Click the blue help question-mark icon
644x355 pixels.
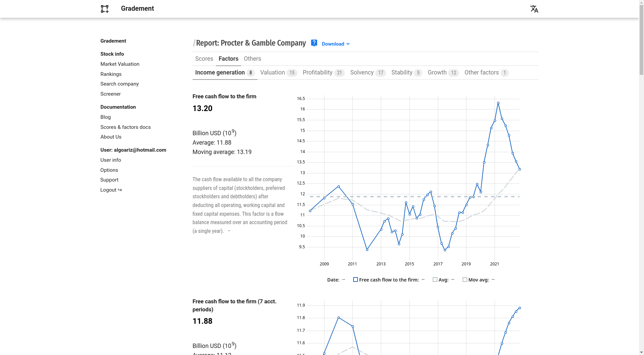tap(314, 43)
